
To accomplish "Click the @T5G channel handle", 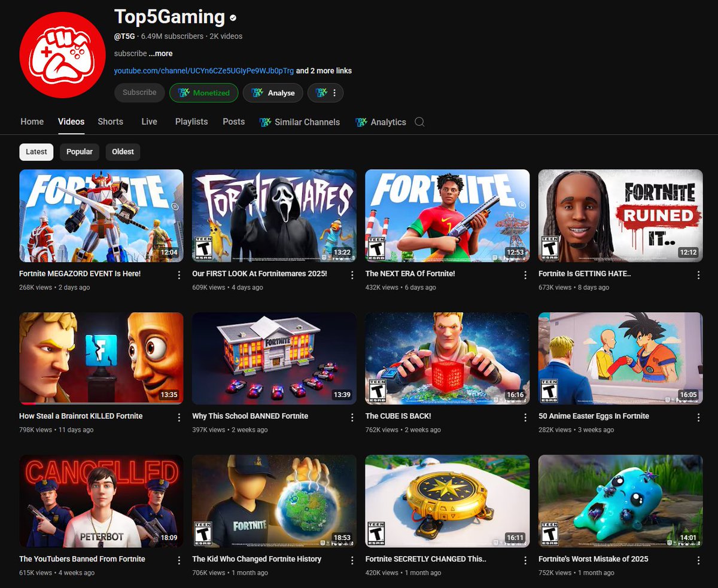I will pyautogui.click(x=124, y=36).
